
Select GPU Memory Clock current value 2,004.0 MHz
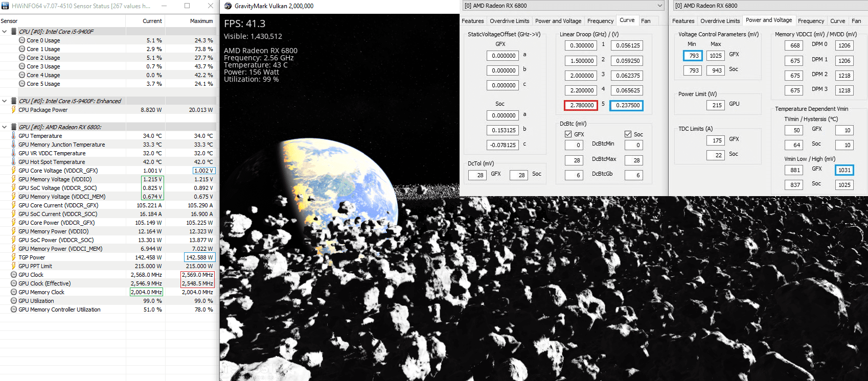(146, 292)
